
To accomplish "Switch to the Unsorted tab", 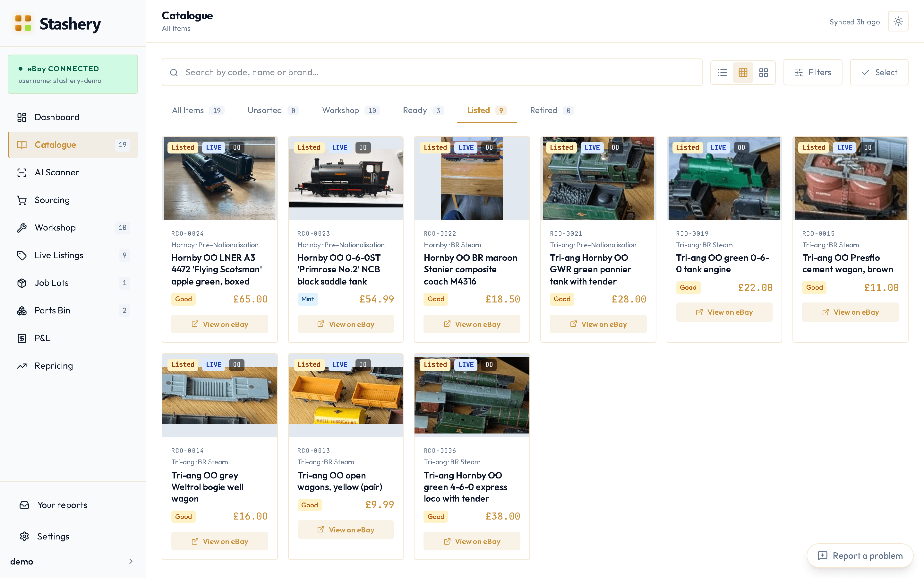I will point(273,110).
